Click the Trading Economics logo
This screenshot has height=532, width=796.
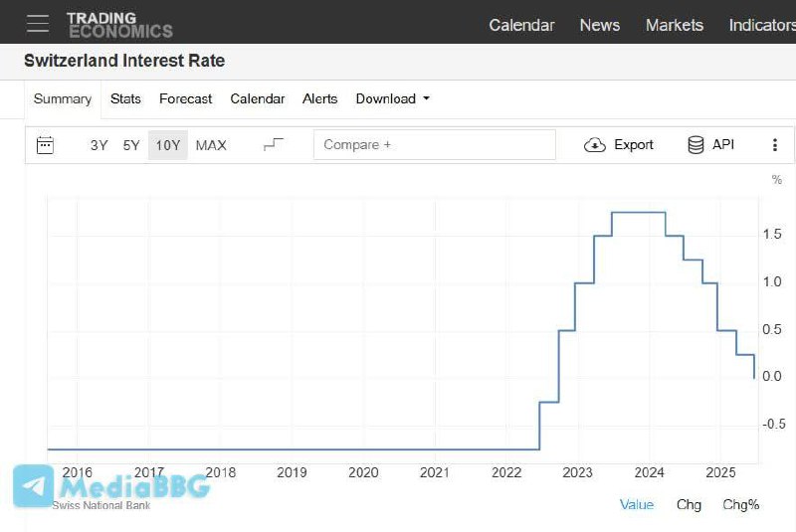[119, 25]
